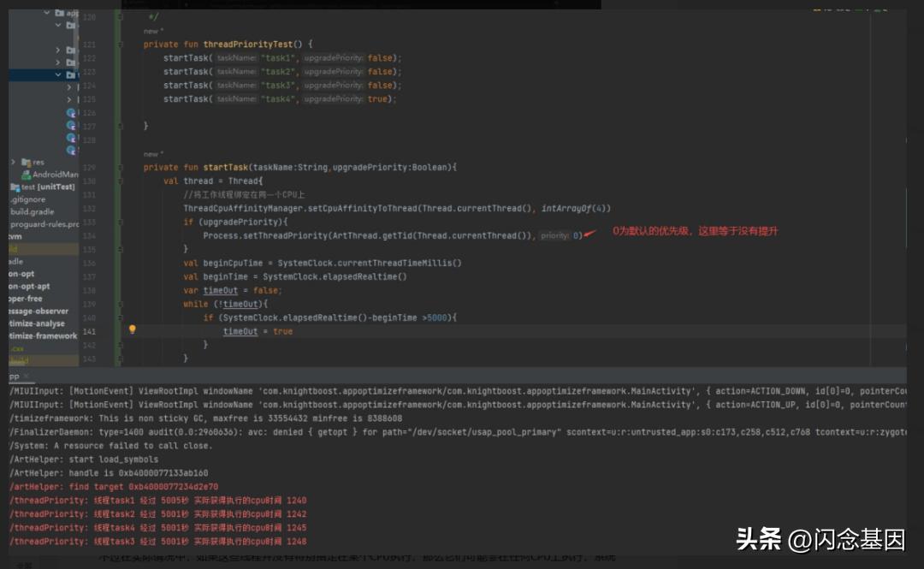
Task: Click the res folder icon
Action: coord(26,162)
